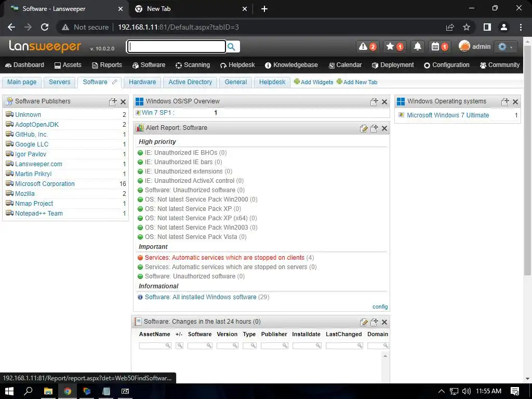This screenshot has height=399, width=532.
Task: Open the Scanning menu
Action: tap(192, 65)
